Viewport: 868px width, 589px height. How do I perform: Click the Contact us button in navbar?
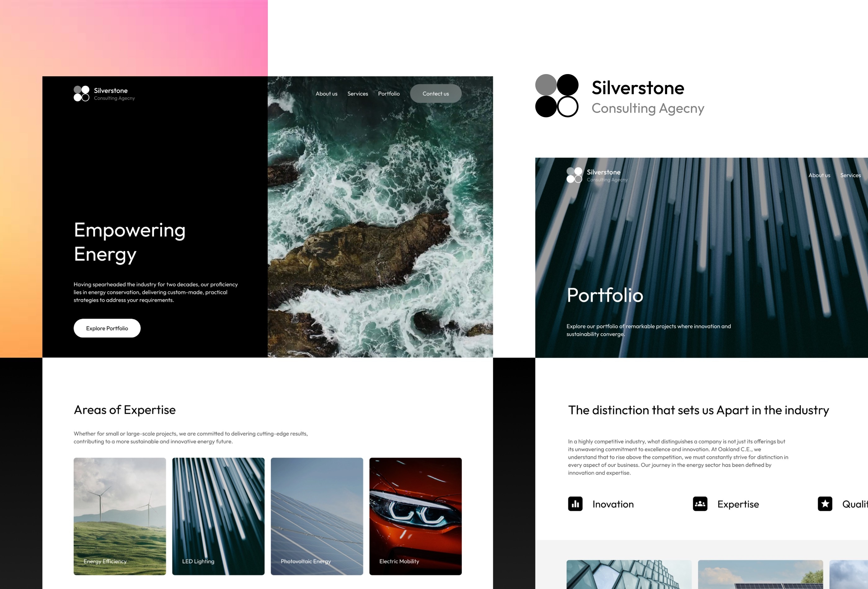[x=435, y=93]
